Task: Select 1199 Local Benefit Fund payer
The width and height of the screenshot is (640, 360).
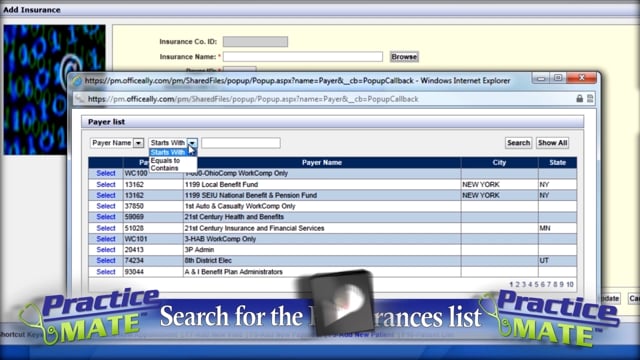Action: (x=106, y=184)
